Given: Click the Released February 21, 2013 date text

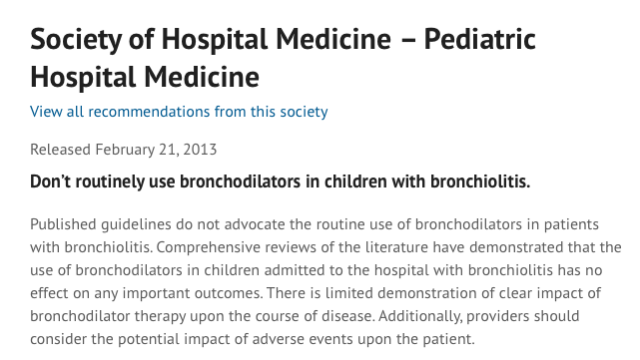Looking at the screenshot, I should 123,149.
